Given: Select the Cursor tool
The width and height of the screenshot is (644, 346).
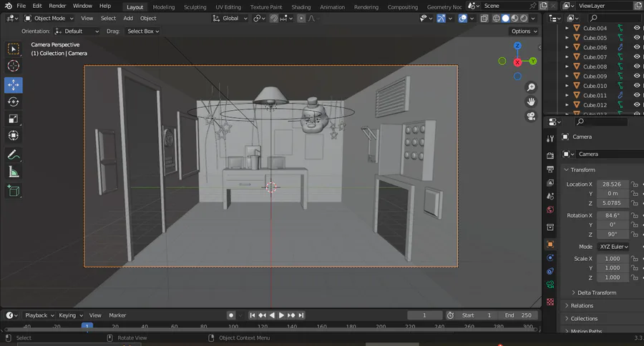Looking at the screenshot, I should pos(14,66).
